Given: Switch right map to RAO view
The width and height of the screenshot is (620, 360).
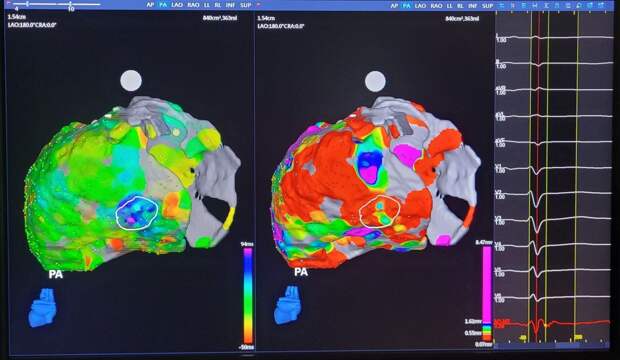Looking at the screenshot, I should click(437, 6).
